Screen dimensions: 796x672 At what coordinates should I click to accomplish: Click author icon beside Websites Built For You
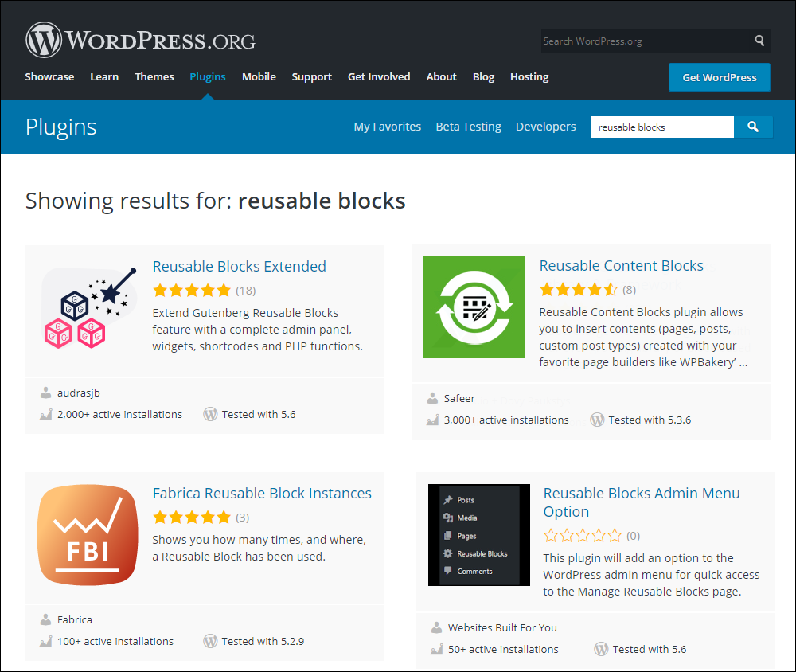click(436, 627)
